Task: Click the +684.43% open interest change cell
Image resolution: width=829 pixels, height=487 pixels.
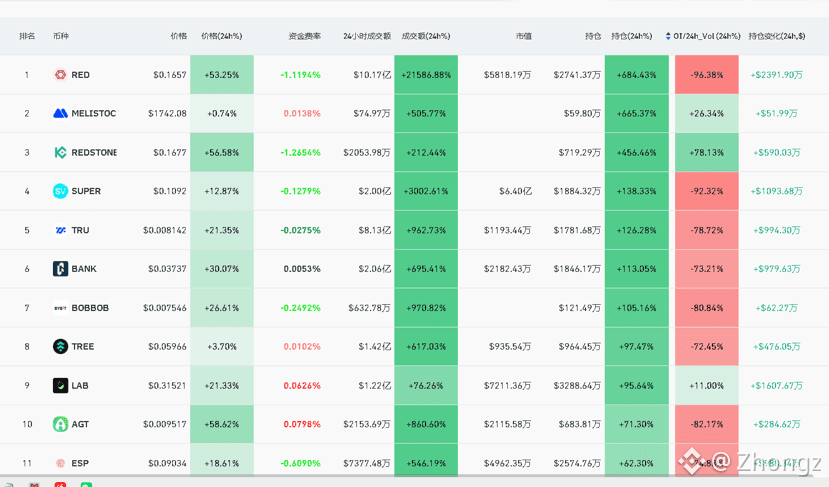Action: [x=637, y=75]
